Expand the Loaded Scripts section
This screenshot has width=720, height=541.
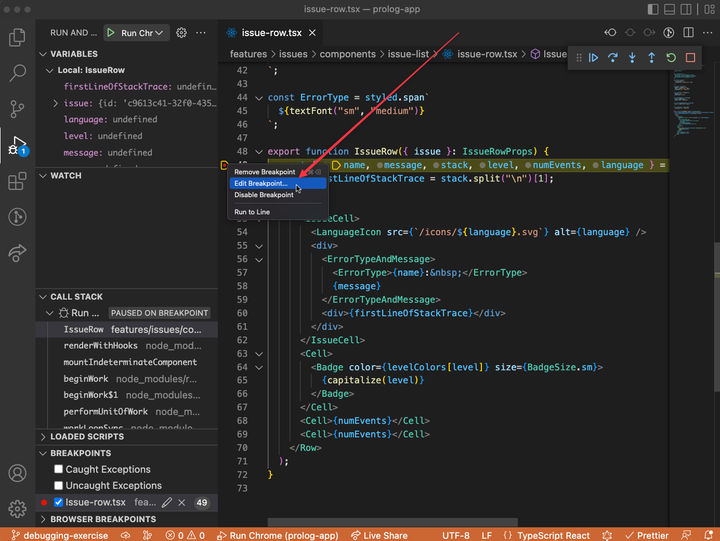[x=86, y=437]
